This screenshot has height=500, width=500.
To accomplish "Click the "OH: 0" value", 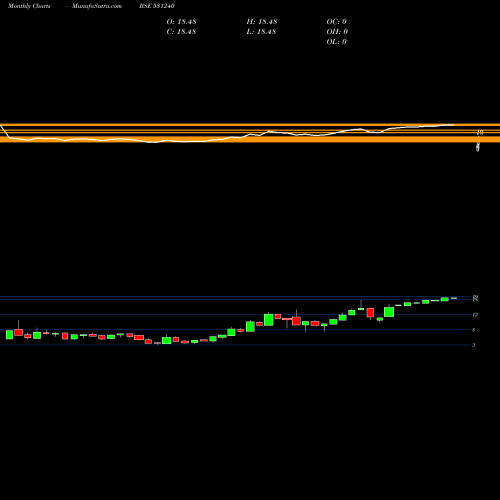I will 337,32.
